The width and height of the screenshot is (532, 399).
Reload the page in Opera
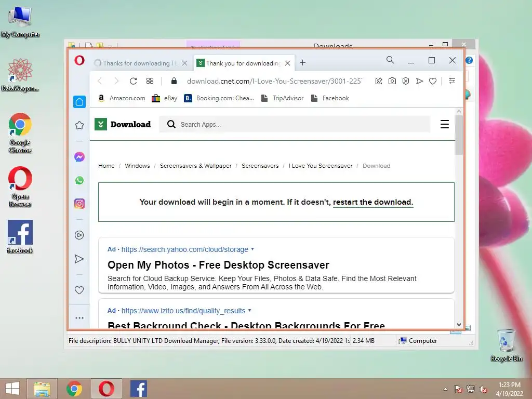tap(133, 81)
